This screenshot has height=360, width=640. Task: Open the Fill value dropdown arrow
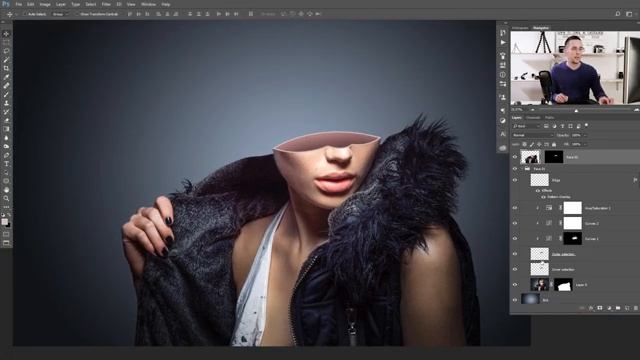pos(585,144)
